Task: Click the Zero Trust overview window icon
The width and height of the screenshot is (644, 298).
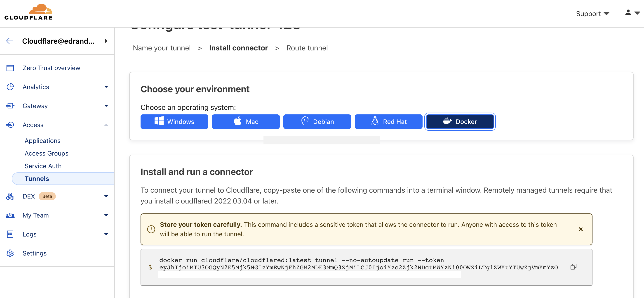Action: point(10,68)
